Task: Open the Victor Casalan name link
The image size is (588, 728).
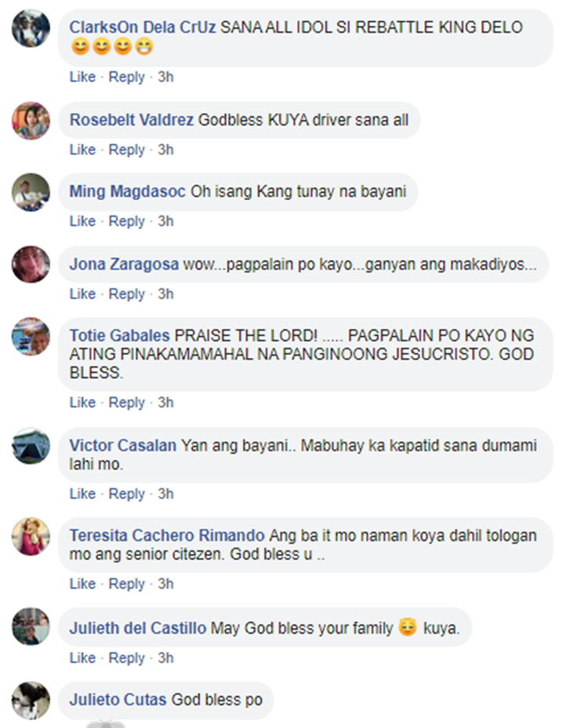Action: click(123, 446)
